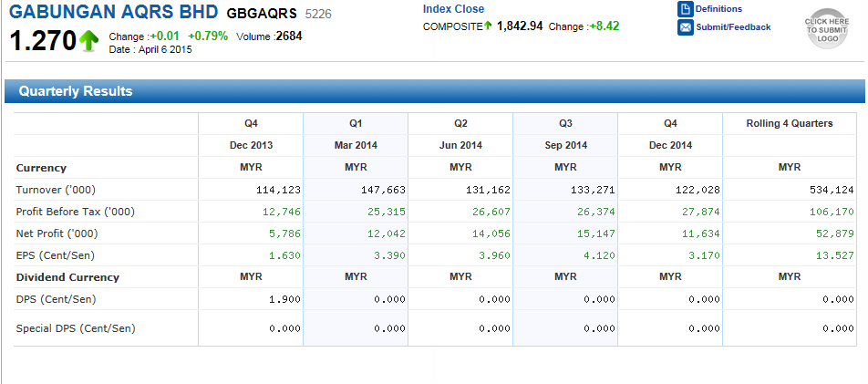Screen dimensions: 868x384
Task: Click the green arrow beside stock price 1.270
Action: tap(88, 41)
